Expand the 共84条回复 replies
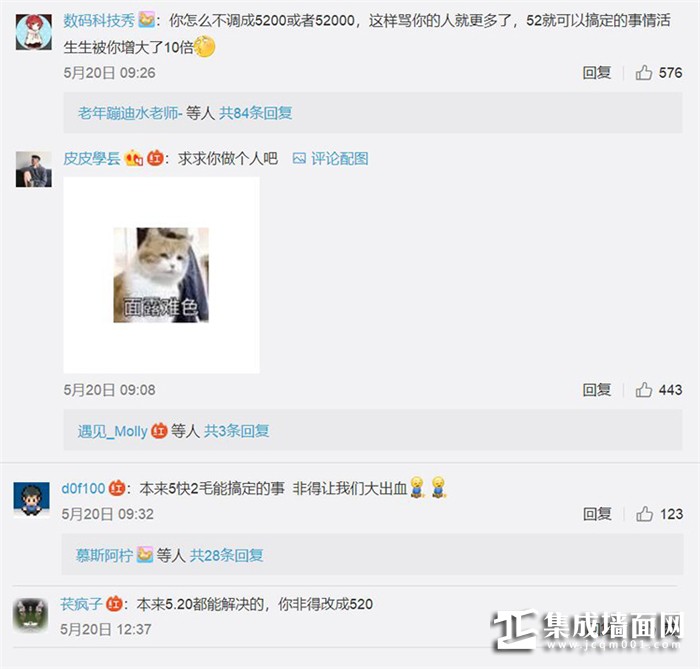This screenshot has height=669, width=700. pos(255,113)
